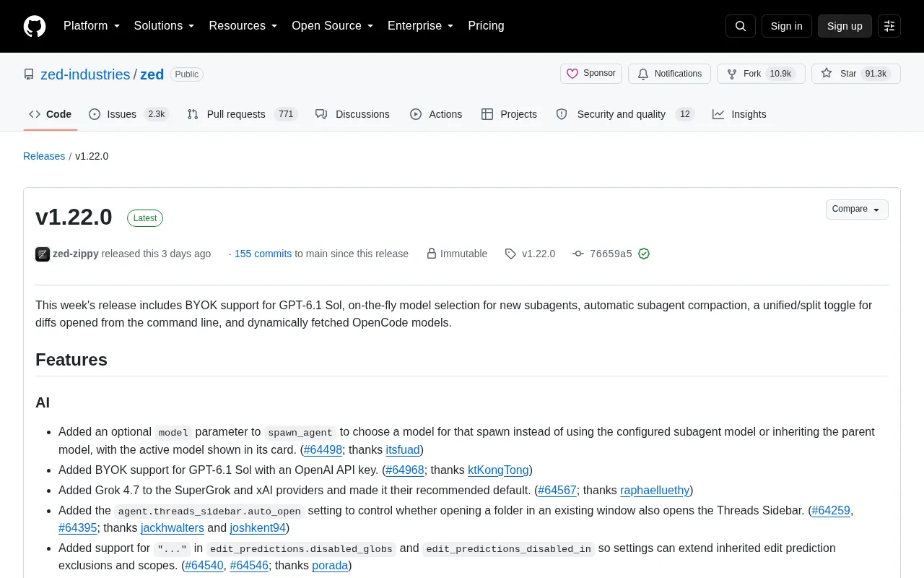924x578 pixels.
Task: Click the Sign in button
Action: [x=786, y=26]
